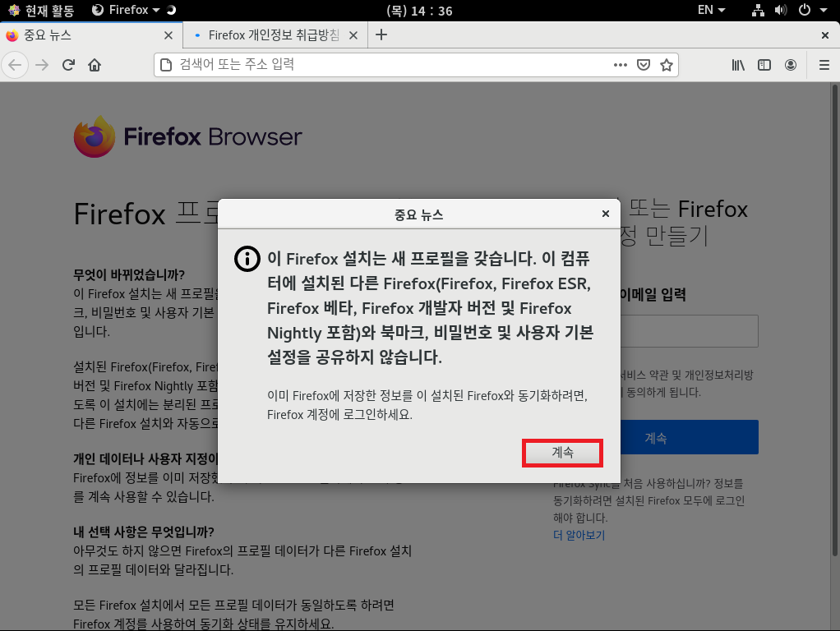Viewport: 840px width, 631px height.
Task: Click the page info icon in address bar
Action: pos(166,65)
